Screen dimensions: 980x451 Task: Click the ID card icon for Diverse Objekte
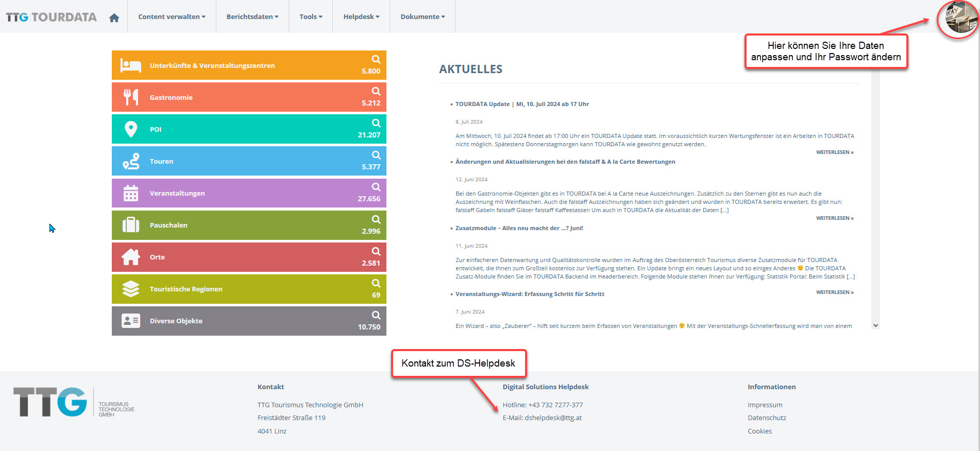pyautogui.click(x=131, y=321)
